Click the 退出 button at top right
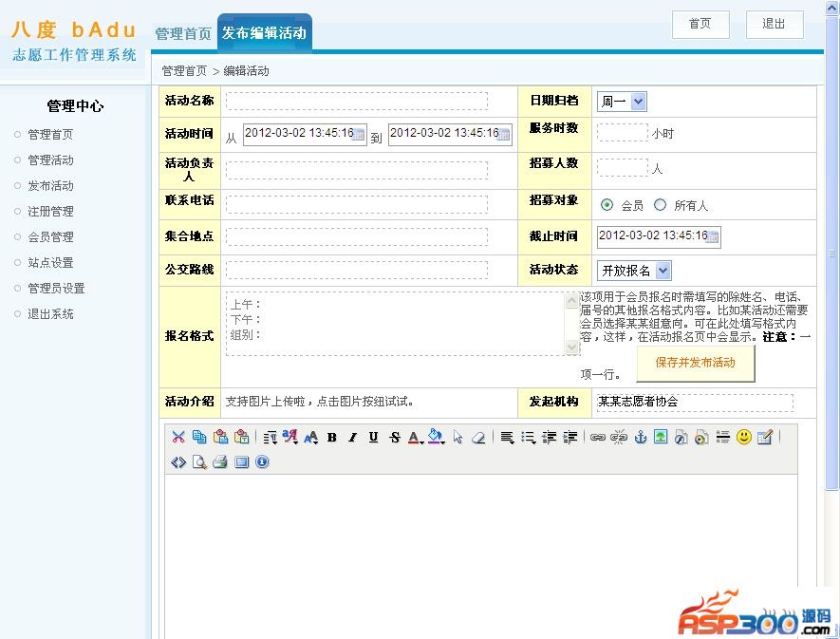This screenshot has width=840, height=639. pos(774,24)
